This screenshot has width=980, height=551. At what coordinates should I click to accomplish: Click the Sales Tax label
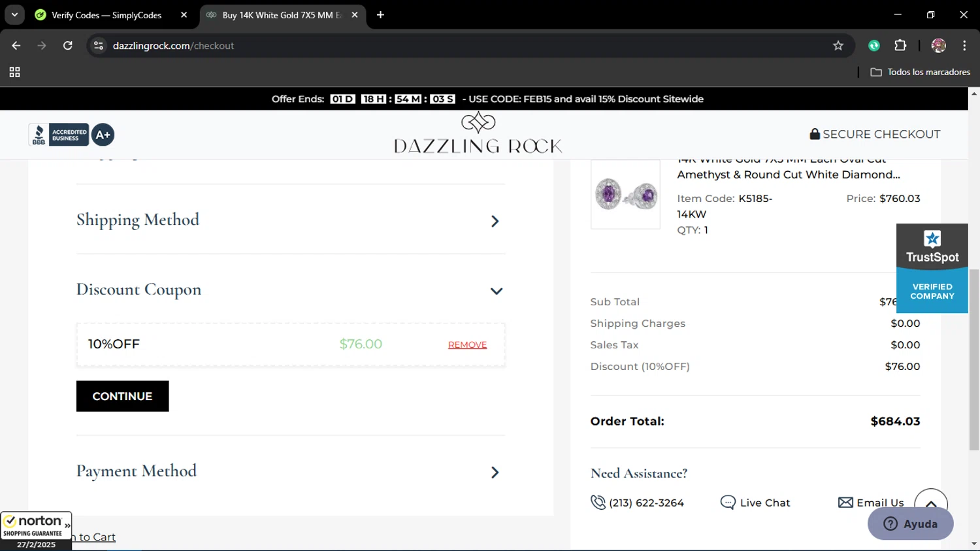[614, 345]
